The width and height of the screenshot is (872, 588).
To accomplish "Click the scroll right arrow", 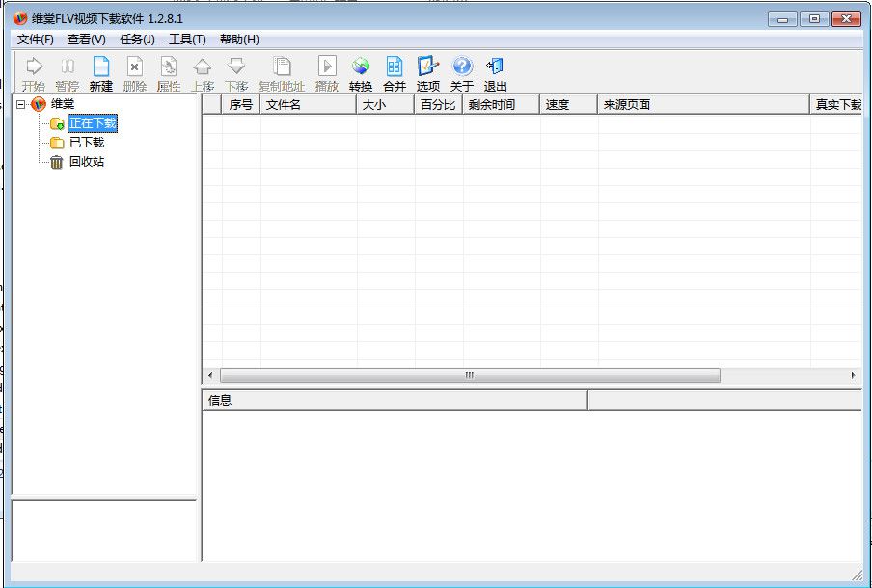I will tap(853, 375).
